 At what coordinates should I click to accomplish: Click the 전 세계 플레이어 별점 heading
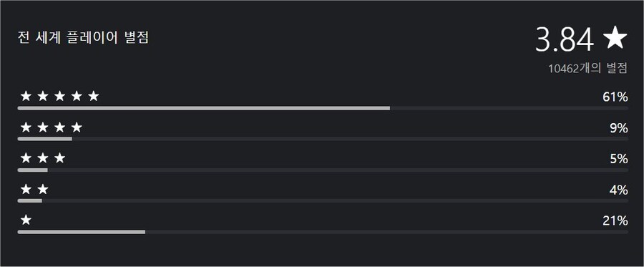coord(83,38)
